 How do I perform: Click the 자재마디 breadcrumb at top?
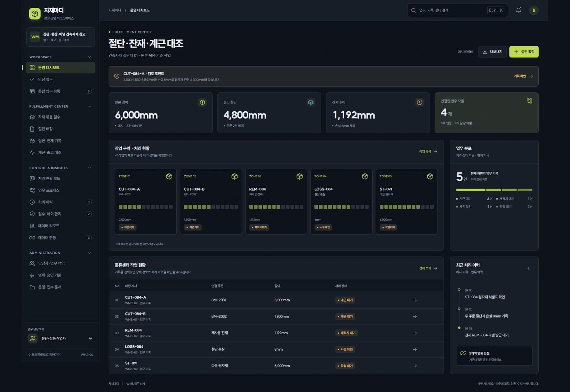[115, 10]
